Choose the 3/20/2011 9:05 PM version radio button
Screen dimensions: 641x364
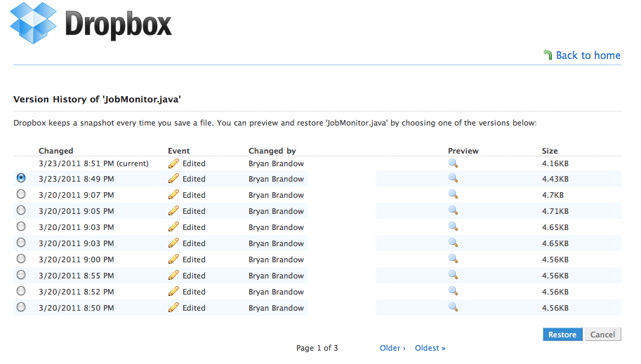pos(21,210)
